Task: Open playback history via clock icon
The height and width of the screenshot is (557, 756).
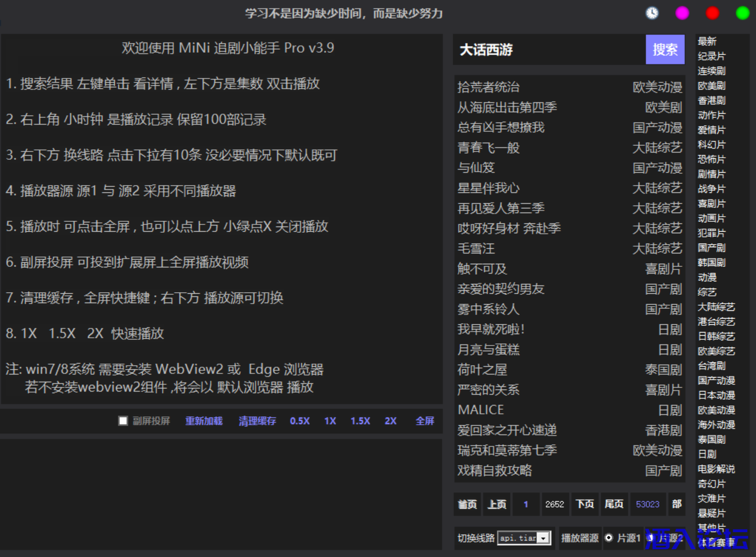Action: click(x=652, y=13)
